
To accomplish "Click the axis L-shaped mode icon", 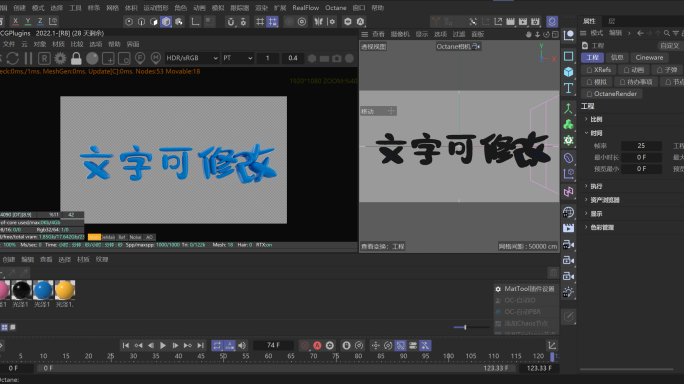I will point(195,21).
